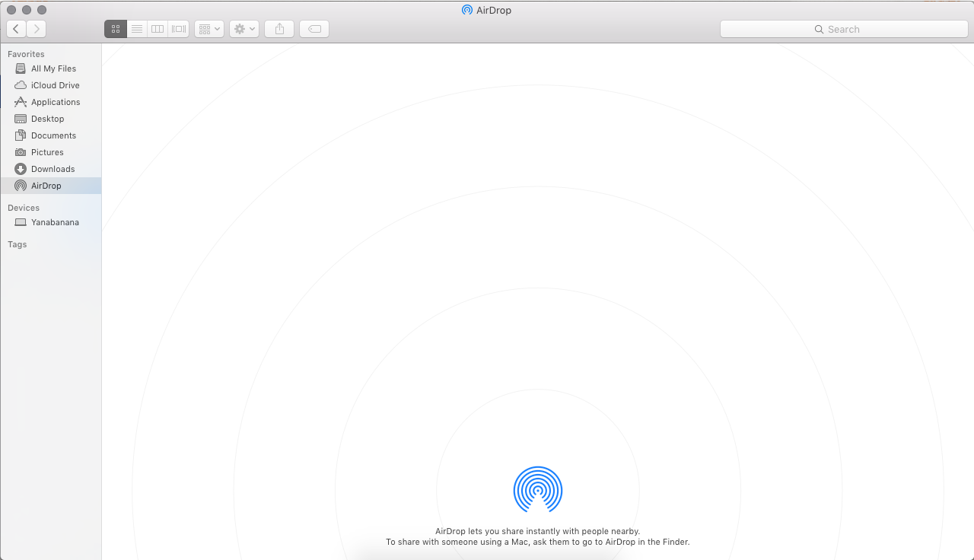
Task: Click the Favorites section header
Action: point(26,54)
